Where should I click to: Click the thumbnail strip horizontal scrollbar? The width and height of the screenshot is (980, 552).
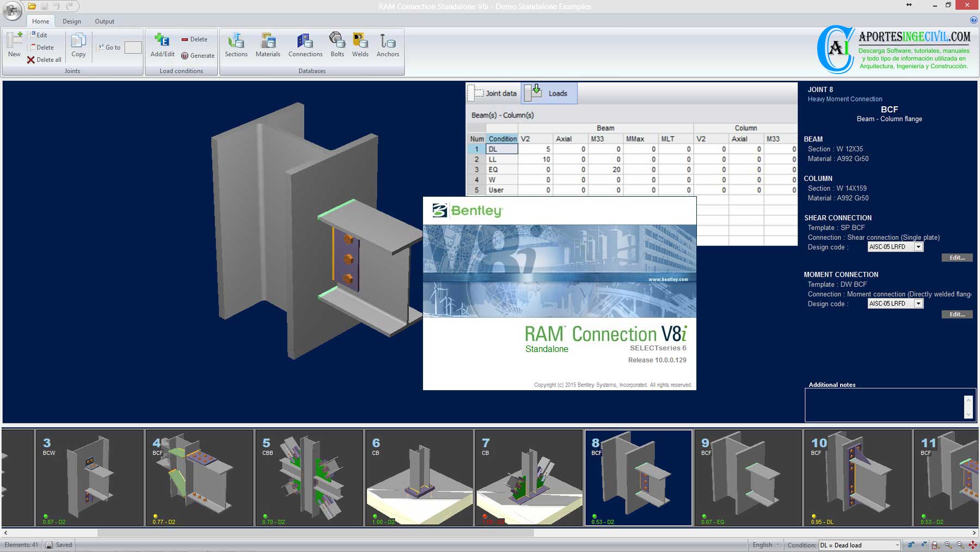316,533
